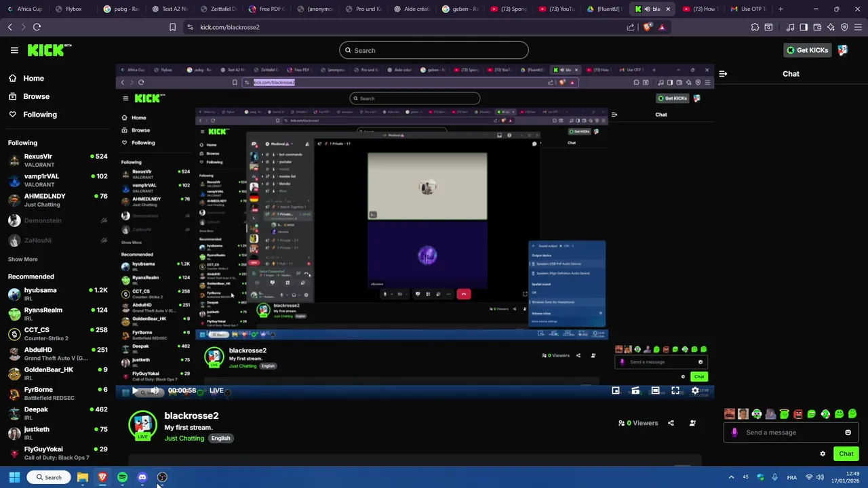Open player settings gear
Screen dimensions: 868x488
(x=695, y=390)
